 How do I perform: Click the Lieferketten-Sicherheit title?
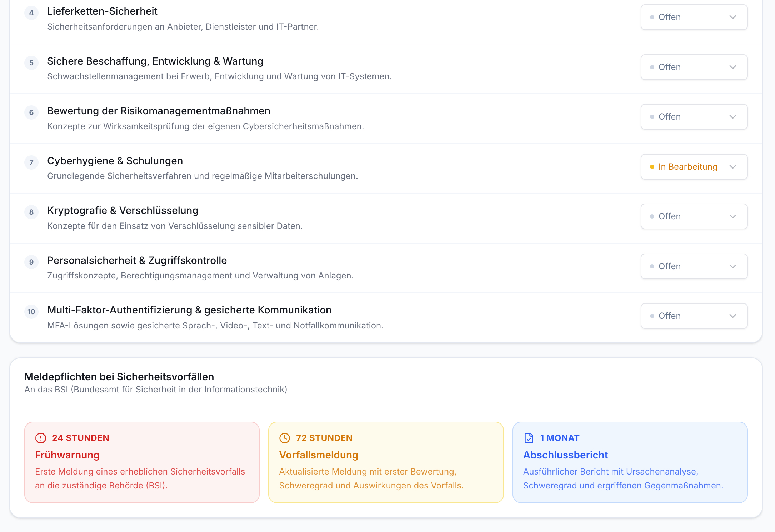102,11
